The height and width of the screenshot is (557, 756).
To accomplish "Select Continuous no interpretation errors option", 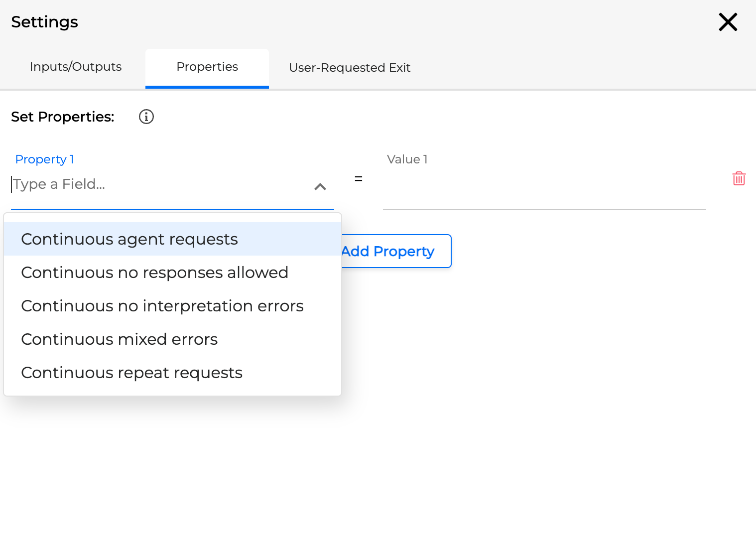I will point(162,305).
